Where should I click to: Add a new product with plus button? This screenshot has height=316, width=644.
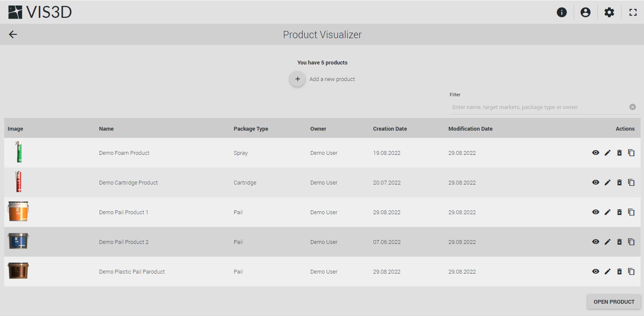(297, 79)
